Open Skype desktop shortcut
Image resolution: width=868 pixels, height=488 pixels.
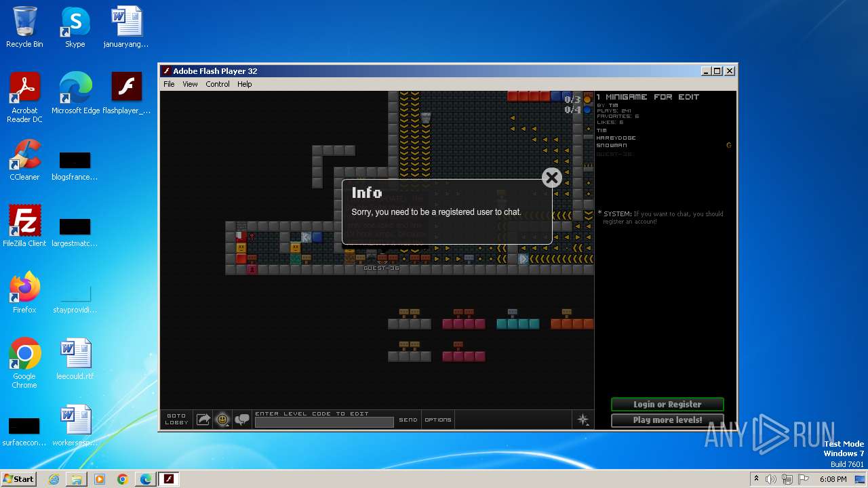75,27
